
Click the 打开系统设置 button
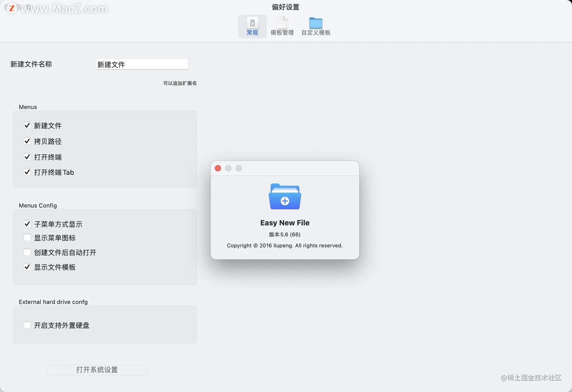pos(97,370)
